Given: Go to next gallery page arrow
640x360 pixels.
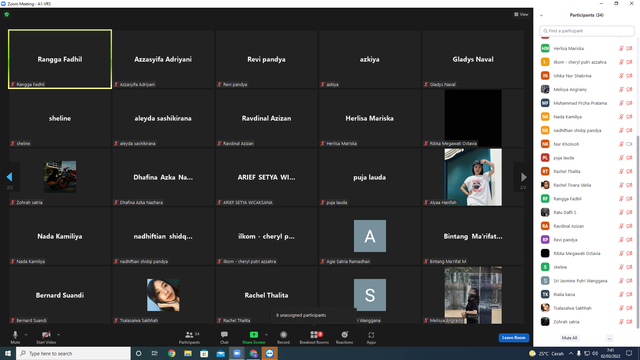Looking at the screenshot, I should click(x=524, y=177).
